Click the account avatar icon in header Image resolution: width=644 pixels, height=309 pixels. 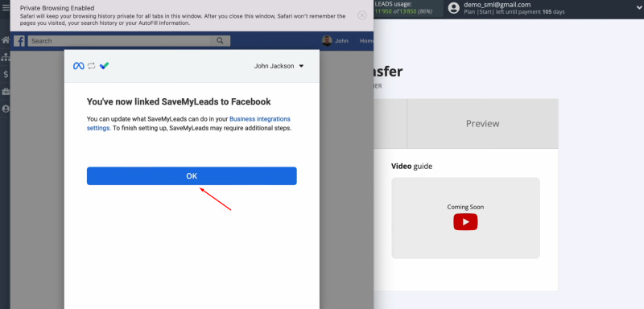pyautogui.click(x=453, y=8)
